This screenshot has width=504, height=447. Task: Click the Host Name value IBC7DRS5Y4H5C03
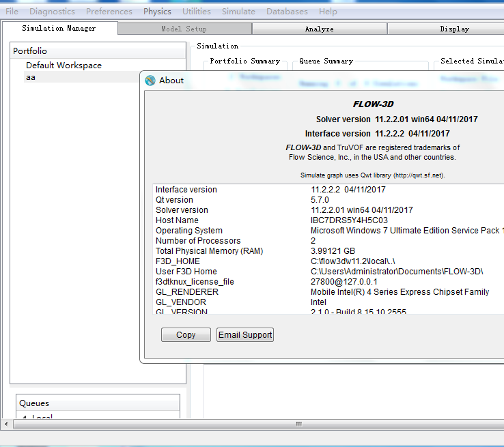pyautogui.click(x=349, y=220)
